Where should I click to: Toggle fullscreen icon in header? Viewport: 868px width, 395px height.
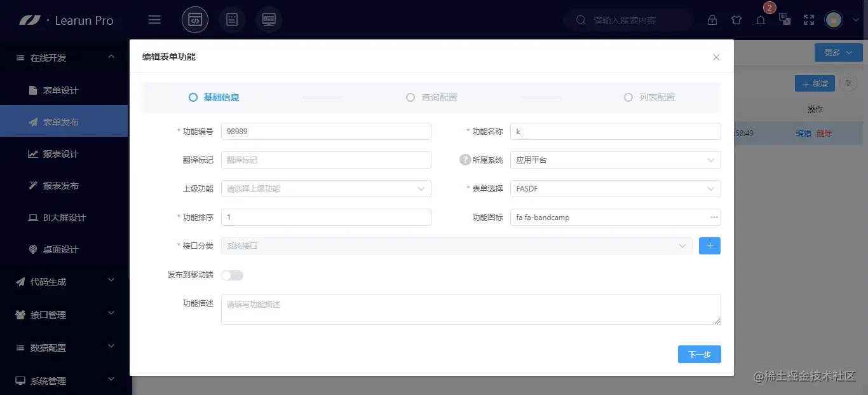(809, 20)
